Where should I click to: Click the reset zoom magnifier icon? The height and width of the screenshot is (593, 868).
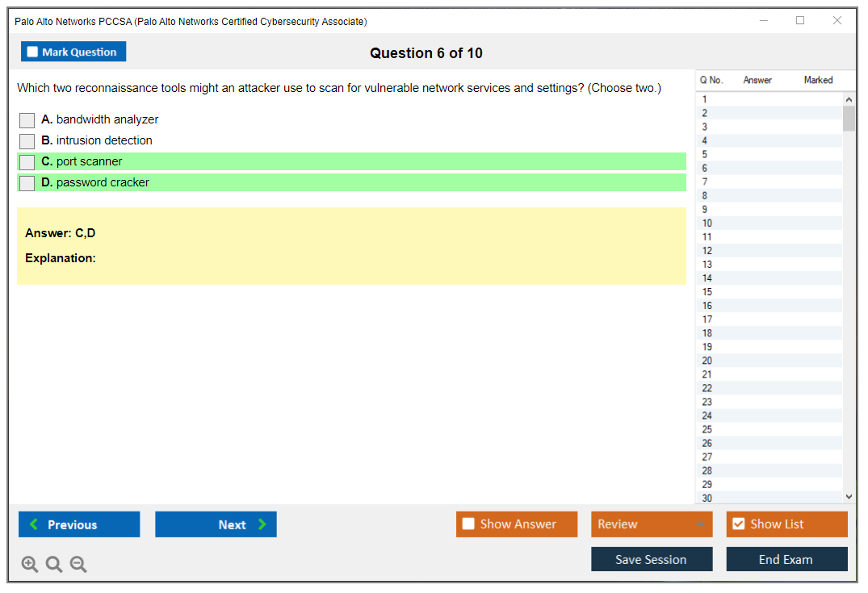pos(54,564)
